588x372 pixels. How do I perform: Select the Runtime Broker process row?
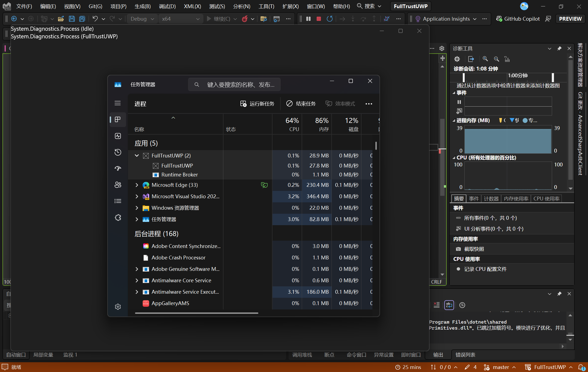click(250, 175)
